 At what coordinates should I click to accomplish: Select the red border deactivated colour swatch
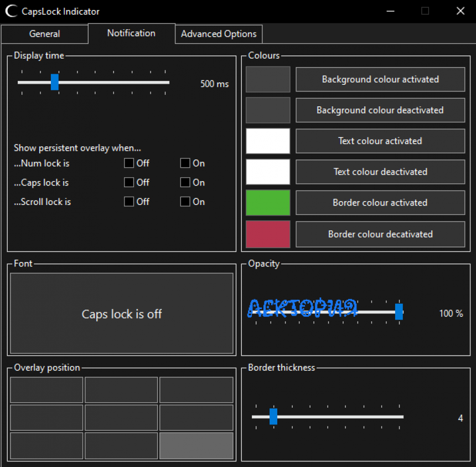268,234
